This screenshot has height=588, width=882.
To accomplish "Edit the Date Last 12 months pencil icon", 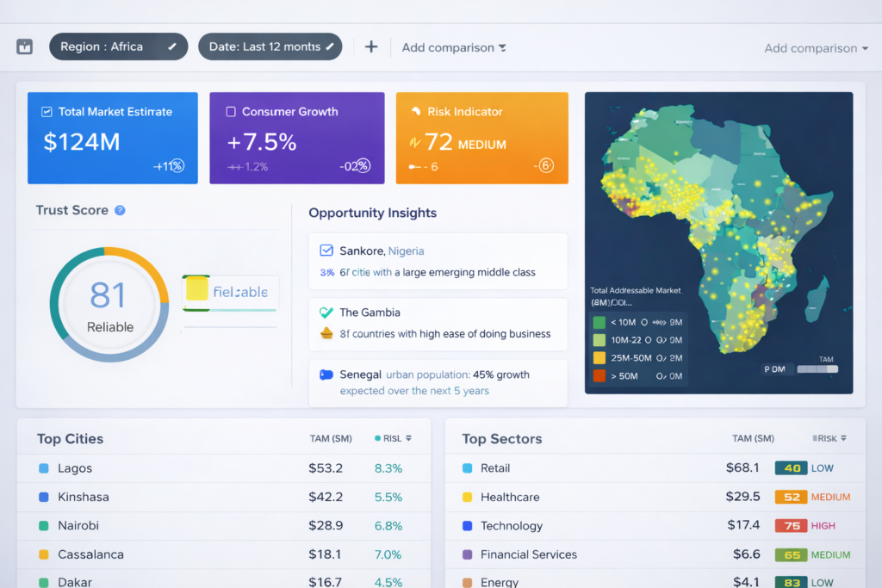I will point(328,46).
